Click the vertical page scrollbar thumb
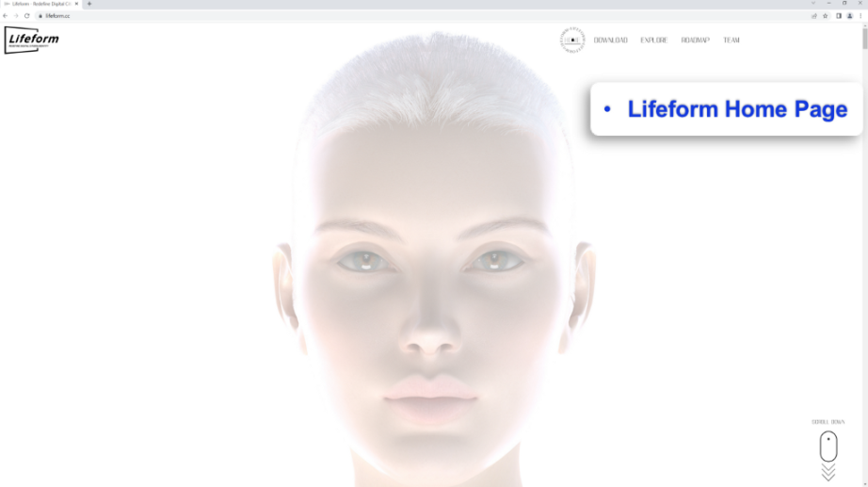The width and height of the screenshot is (868, 487). click(864, 39)
